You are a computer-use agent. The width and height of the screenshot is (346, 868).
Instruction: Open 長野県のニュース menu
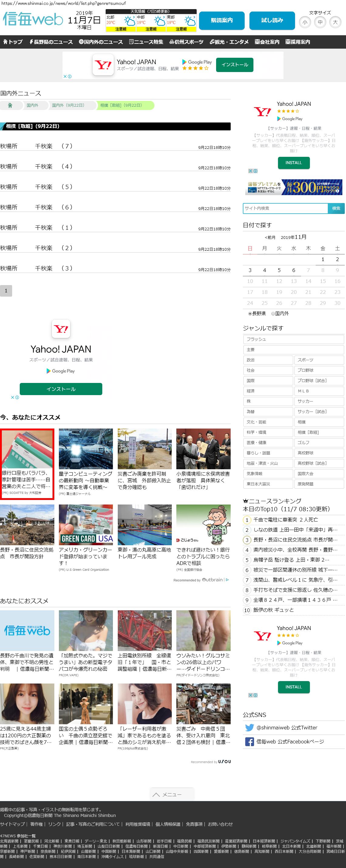click(51, 42)
